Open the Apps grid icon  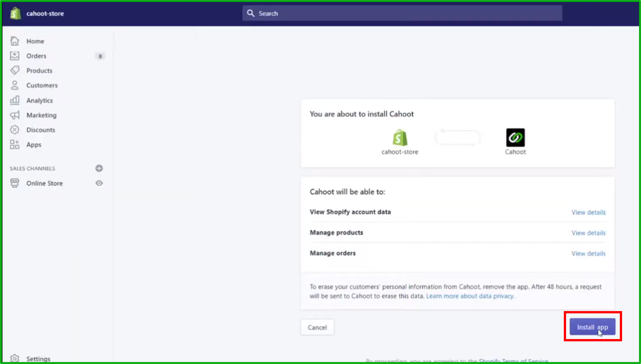click(x=15, y=144)
